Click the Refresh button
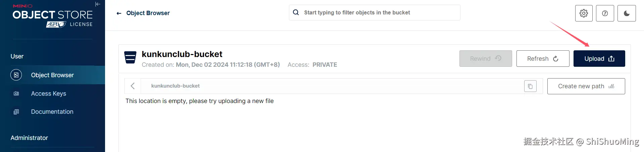This screenshot has width=644, height=152. [543, 59]
